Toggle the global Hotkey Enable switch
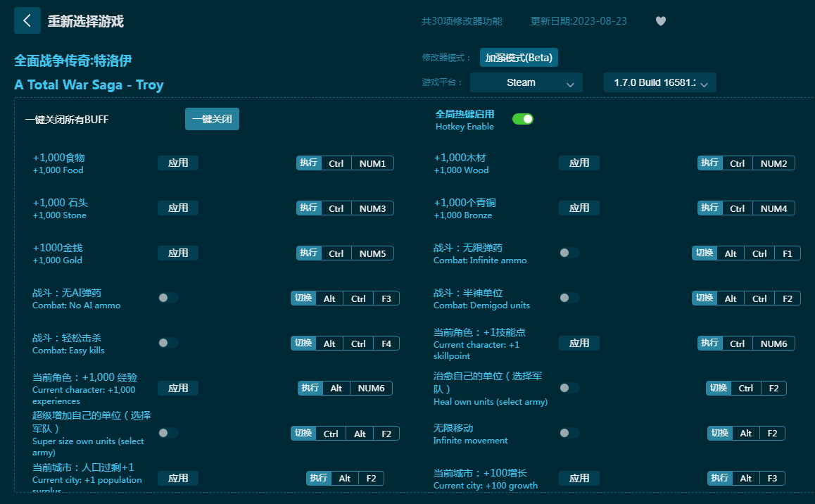Screen dimensions: 815x504 tap(522, 119)
